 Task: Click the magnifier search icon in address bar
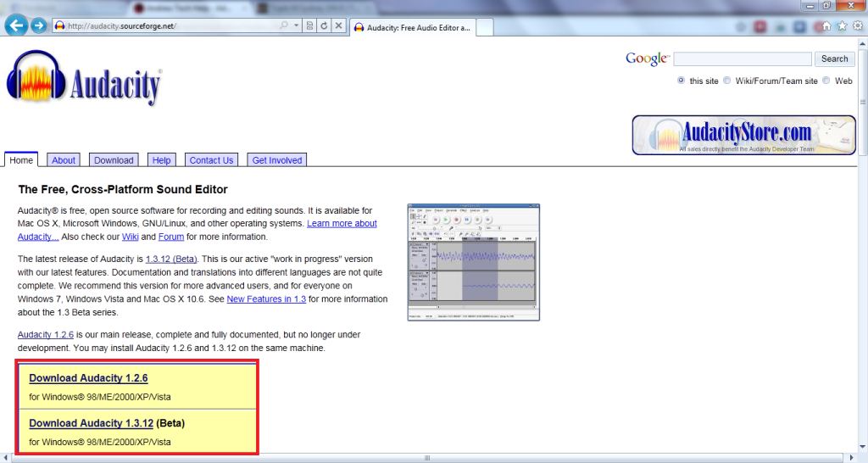(284, 25)
